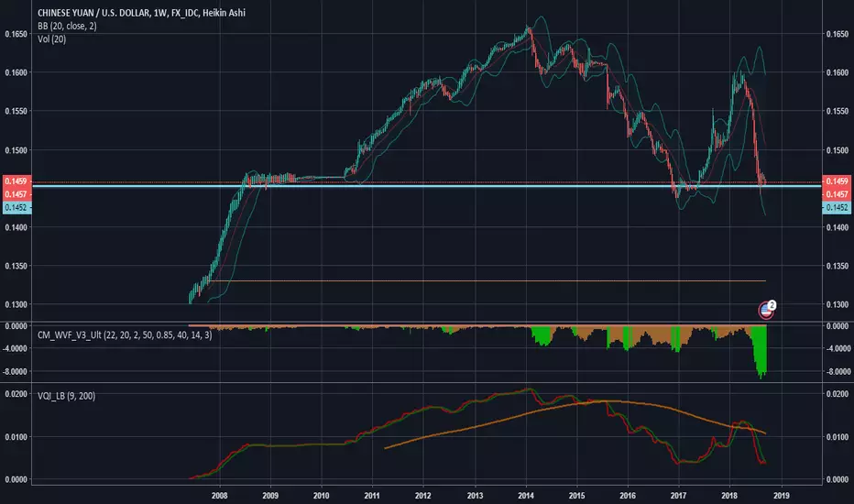Select the blue 0.1452 label on right axis
Image resolution: width=854 pixels, height=504 pixels.
coord(838,208)
